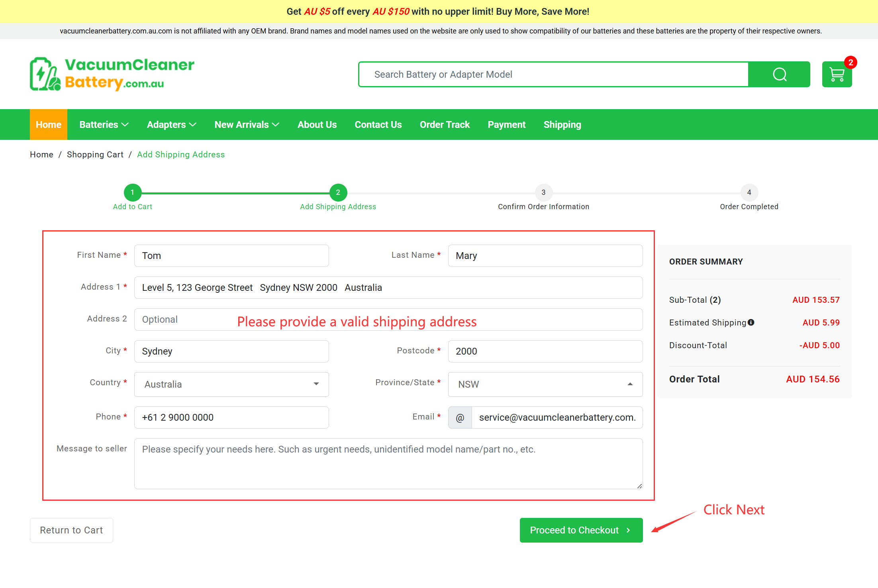Click Proceed to Checkout button
The width and height of the screenshot is (878, 588).
pyautogui.click(x=581, y=530)
